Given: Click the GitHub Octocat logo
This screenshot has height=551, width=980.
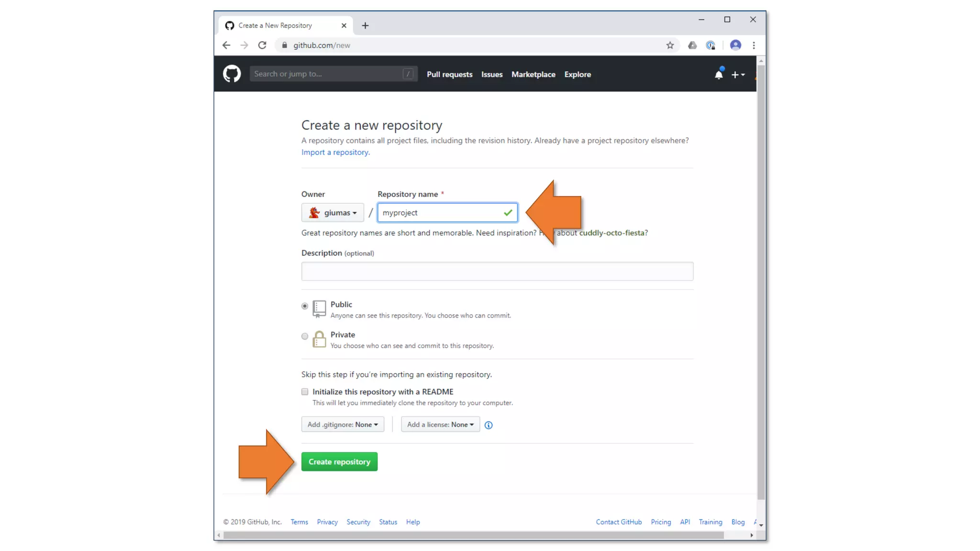Looking at the screenshot, I should click(232, 74).
